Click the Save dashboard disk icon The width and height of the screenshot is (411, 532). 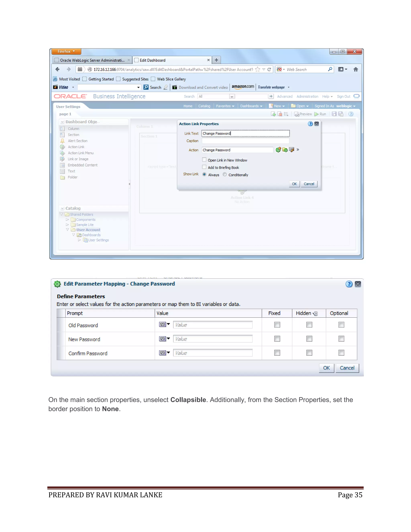(x=334, y=114)
